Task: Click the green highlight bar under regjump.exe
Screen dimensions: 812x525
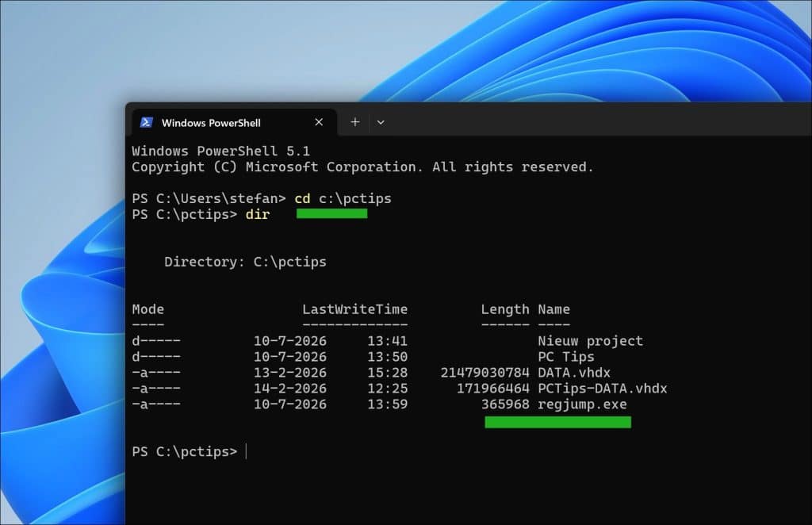Action: coord(557,423)
